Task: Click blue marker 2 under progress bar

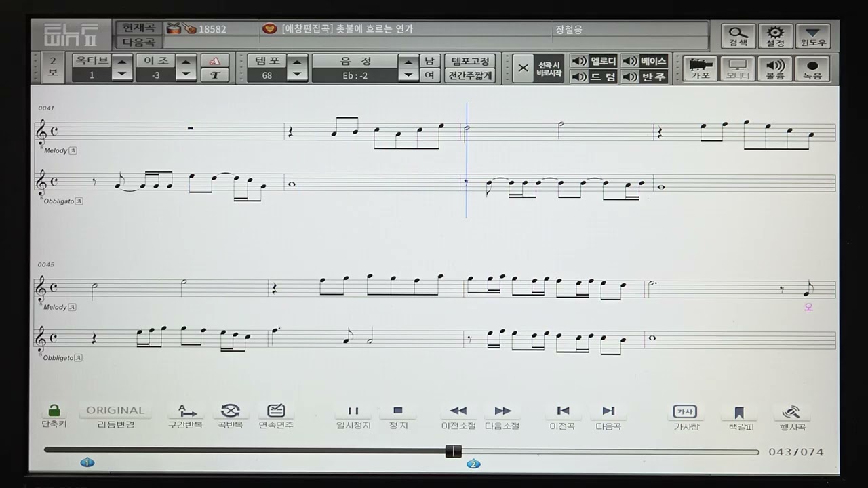Action: [x=473, y=464]
